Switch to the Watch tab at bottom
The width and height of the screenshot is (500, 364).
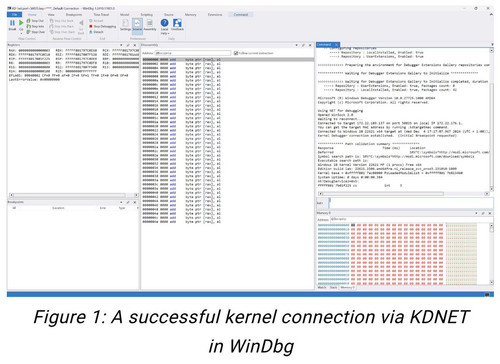[x=322, y=287]
